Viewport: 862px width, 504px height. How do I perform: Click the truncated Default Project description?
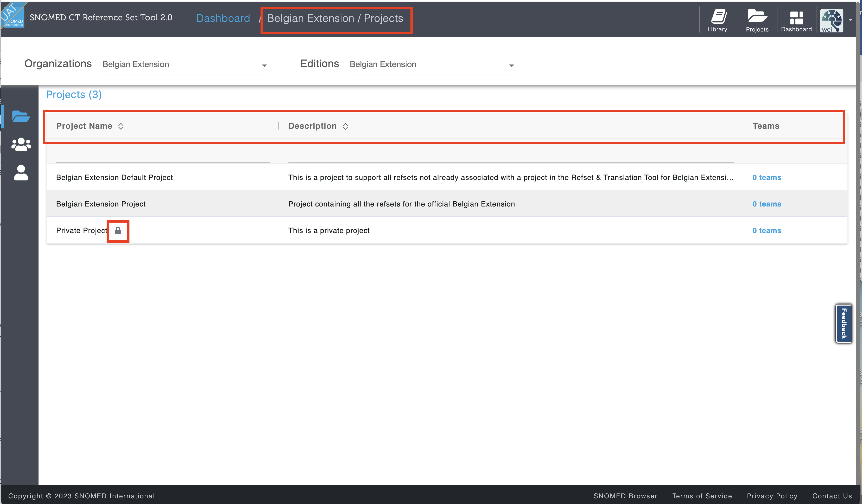pos(511,178)
